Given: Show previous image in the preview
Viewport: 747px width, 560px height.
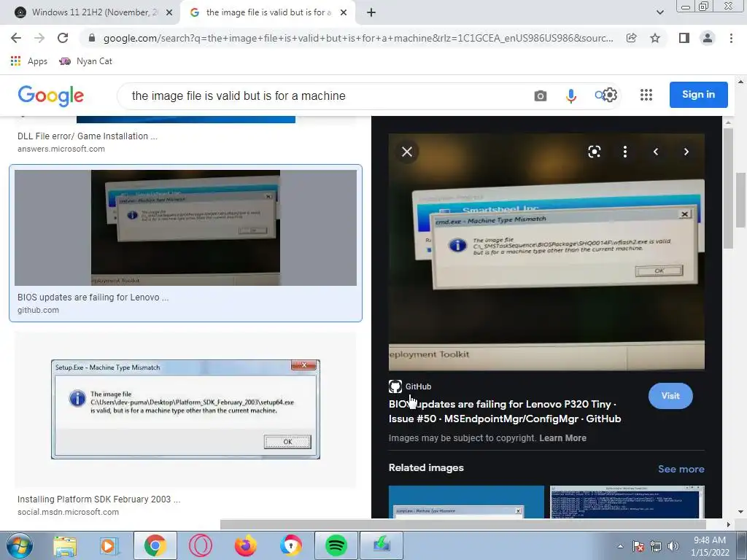Looking at the screenshot, I should [656, 152].
